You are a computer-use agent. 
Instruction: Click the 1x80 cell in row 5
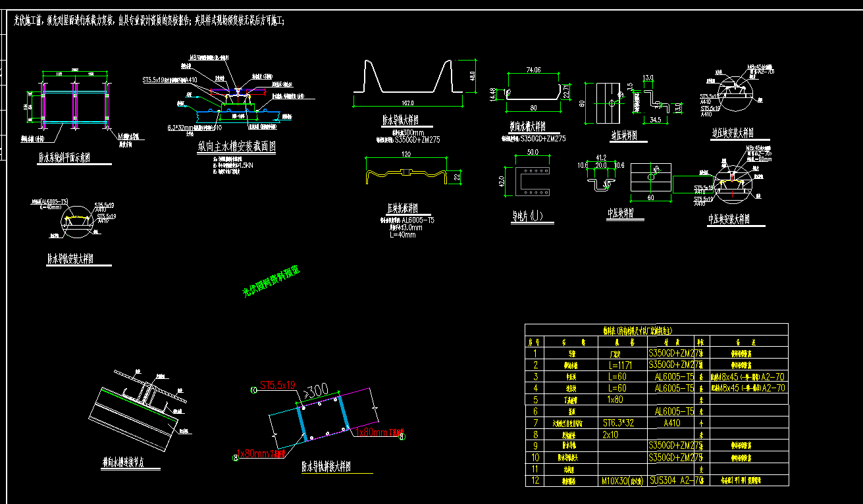tap(614, 399)
